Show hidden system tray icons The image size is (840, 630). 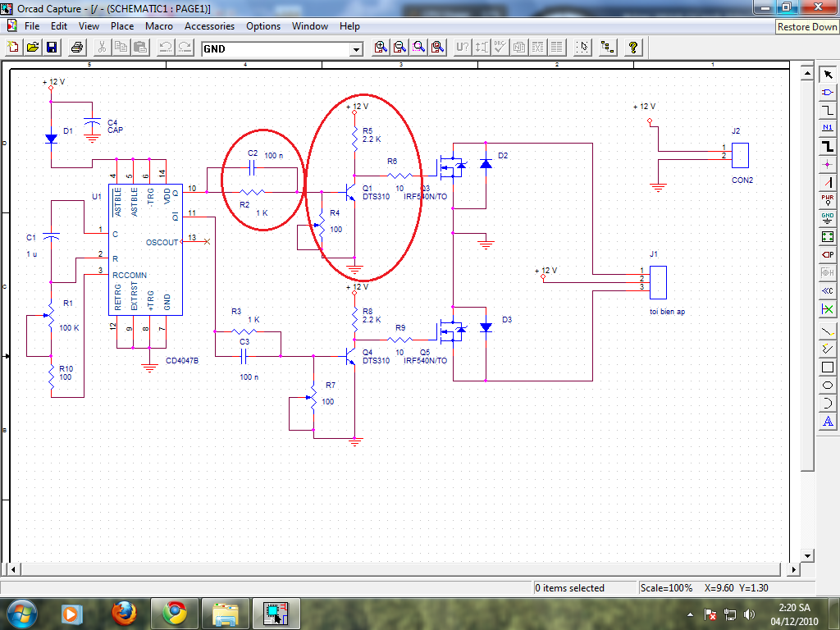[x=690, y=614]
